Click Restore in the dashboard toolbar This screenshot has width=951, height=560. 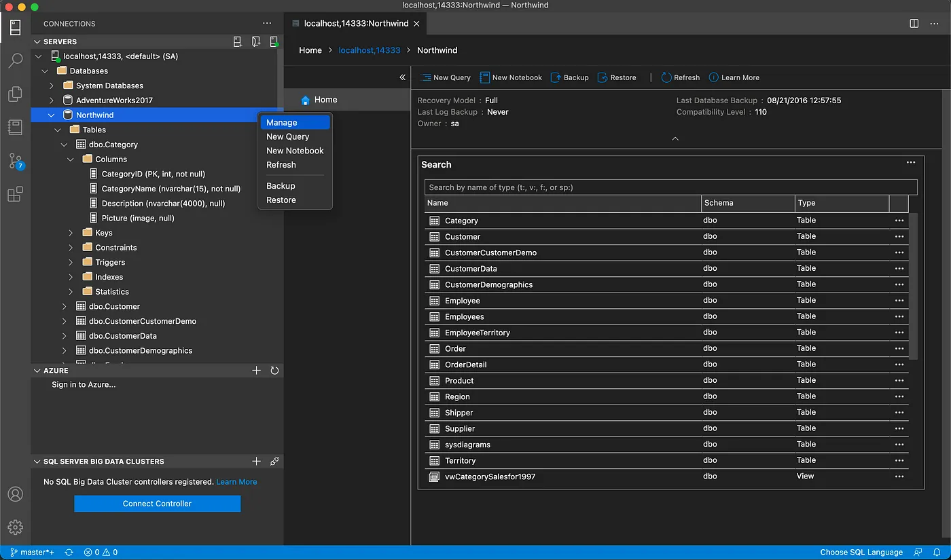[617, 77]
